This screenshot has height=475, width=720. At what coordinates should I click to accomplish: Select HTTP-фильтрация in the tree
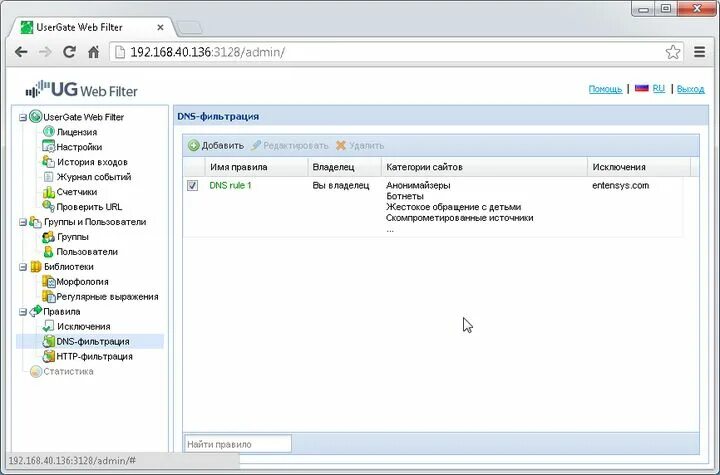pyautogui.click(x=94, y=356)
